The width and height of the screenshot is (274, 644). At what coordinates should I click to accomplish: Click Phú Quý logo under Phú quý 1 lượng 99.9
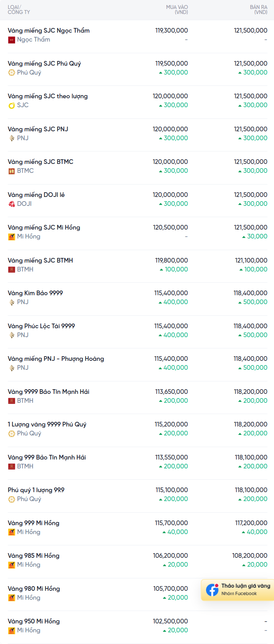[x=12, y=500]
